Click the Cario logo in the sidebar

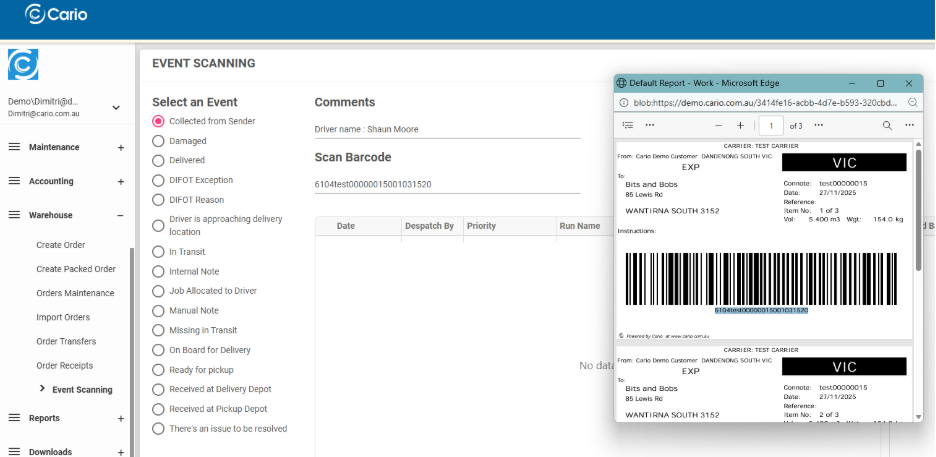(x=23, y=65)
